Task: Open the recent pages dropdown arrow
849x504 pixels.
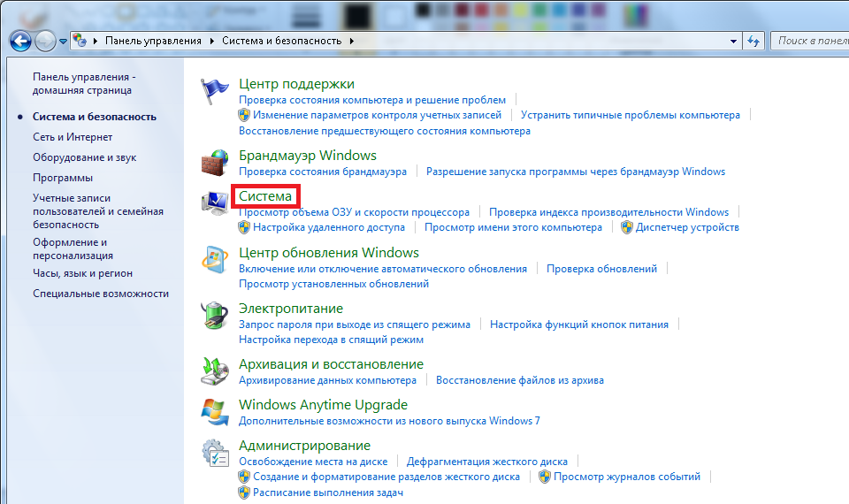Action: tap(63, 42)
